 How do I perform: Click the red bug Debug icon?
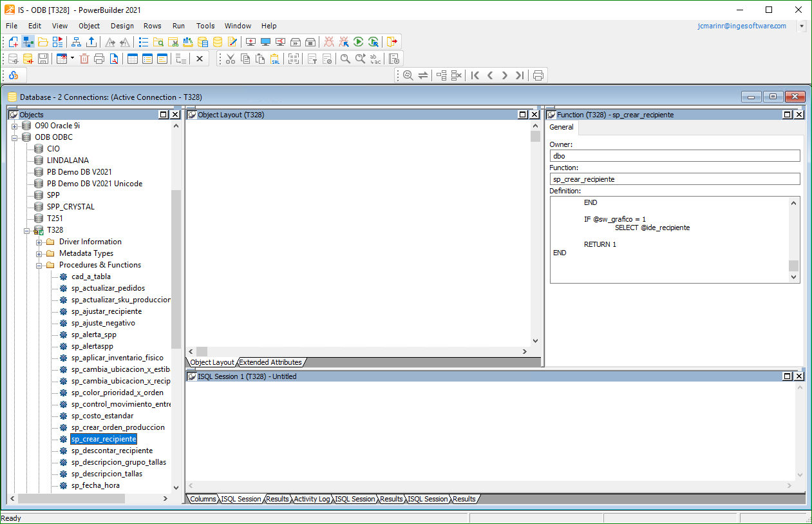tap(329, 42)
